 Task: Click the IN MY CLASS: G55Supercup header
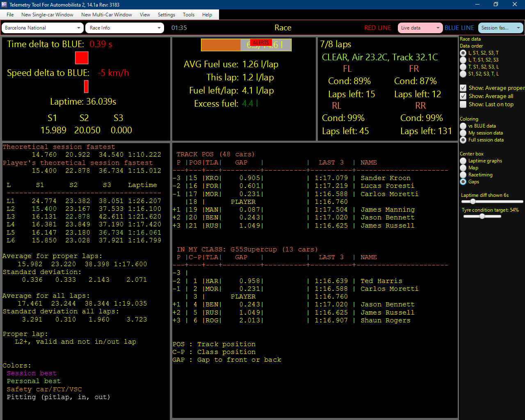[x=247, y=249]
